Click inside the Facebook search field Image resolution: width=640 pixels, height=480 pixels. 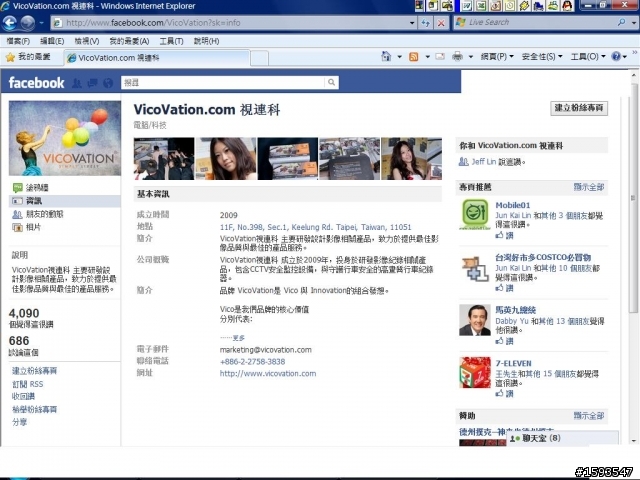click(223, 82)
